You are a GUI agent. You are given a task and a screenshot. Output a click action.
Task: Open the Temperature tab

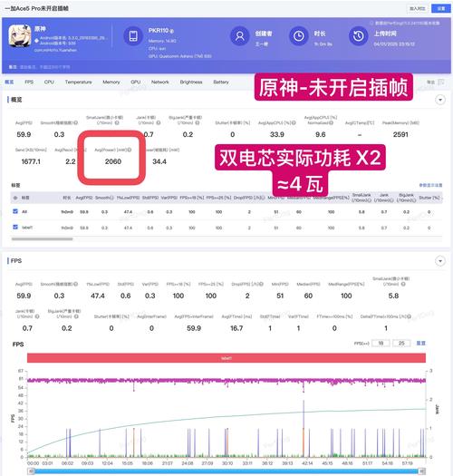tap(78, 82)
